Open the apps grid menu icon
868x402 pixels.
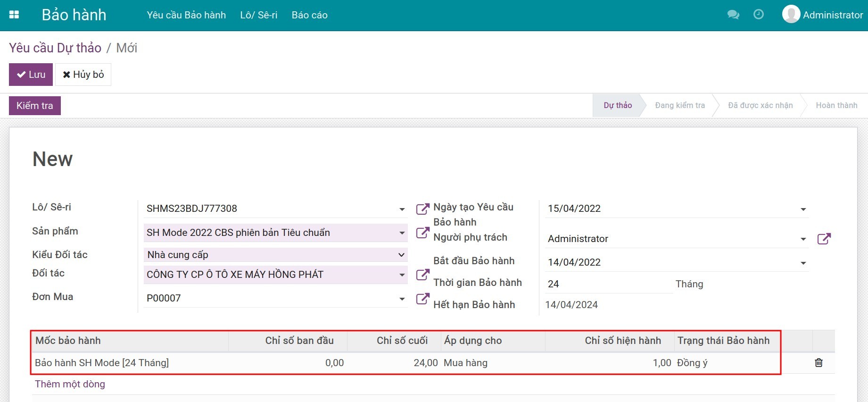pos(14,15)
